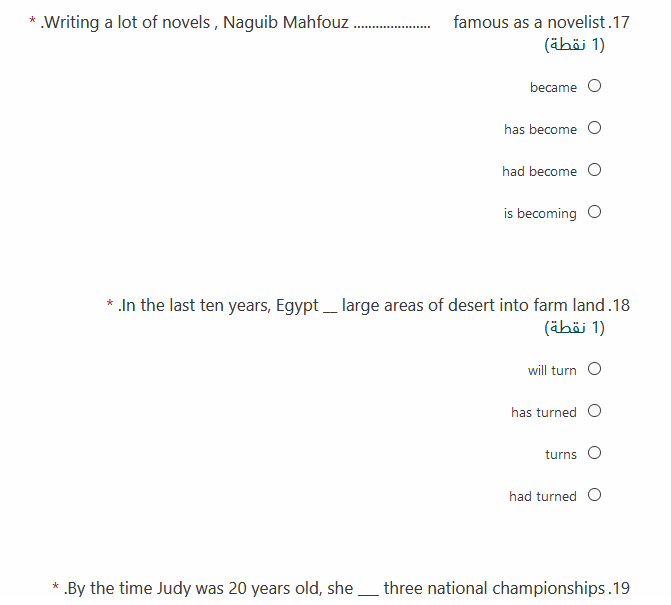Click the 'had turned' answer label

click(x=543, y=496)
